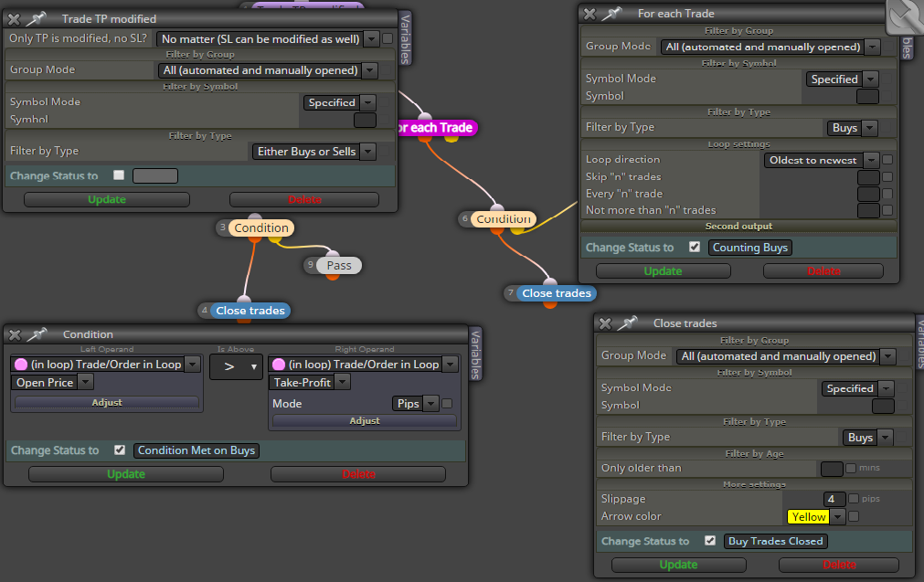Image resolution: width=924 pixels, height=582 pixels.
Task: Click Delete in the Condition panel
Action: coord(358,474)
